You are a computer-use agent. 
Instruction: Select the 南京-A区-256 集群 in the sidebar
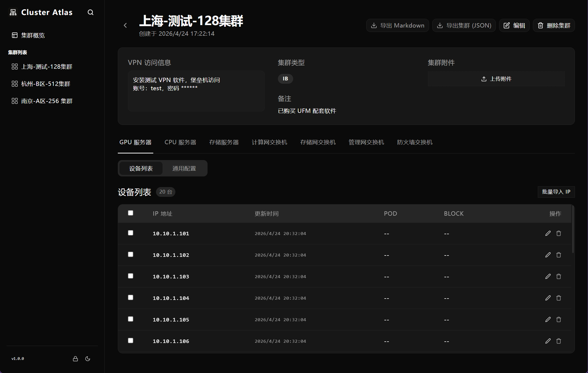[47, 101]
